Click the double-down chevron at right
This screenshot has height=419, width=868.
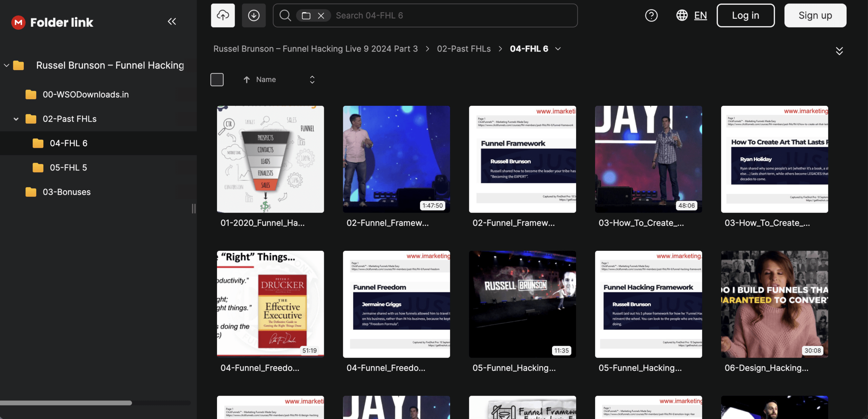pyautogui.click(x=839, y=51)
